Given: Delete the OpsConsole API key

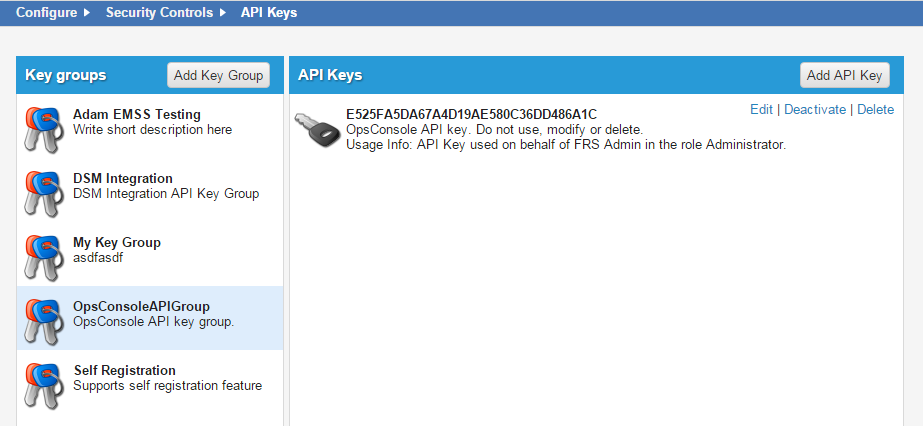Looking at the screenshot, I should click(x=875, y=109).
